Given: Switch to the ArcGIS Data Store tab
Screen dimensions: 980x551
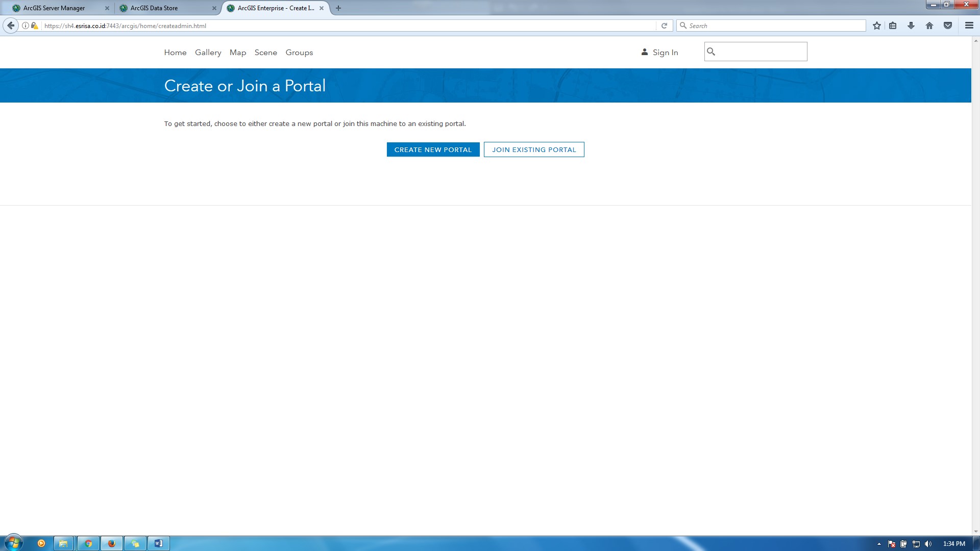Looking at the screenshot, I should [x=168, y=8].
